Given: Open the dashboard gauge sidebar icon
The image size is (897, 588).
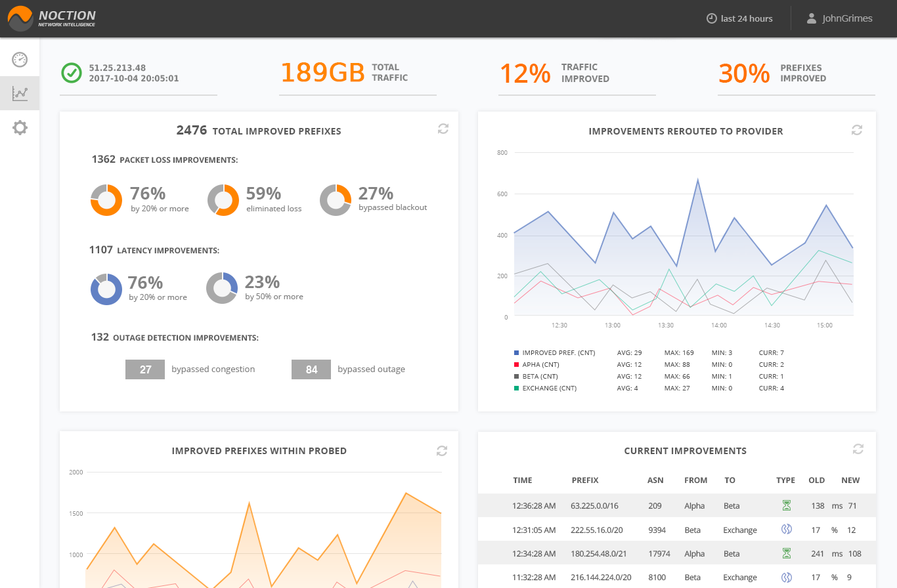Looking at the screenshot, I should 20,60.
